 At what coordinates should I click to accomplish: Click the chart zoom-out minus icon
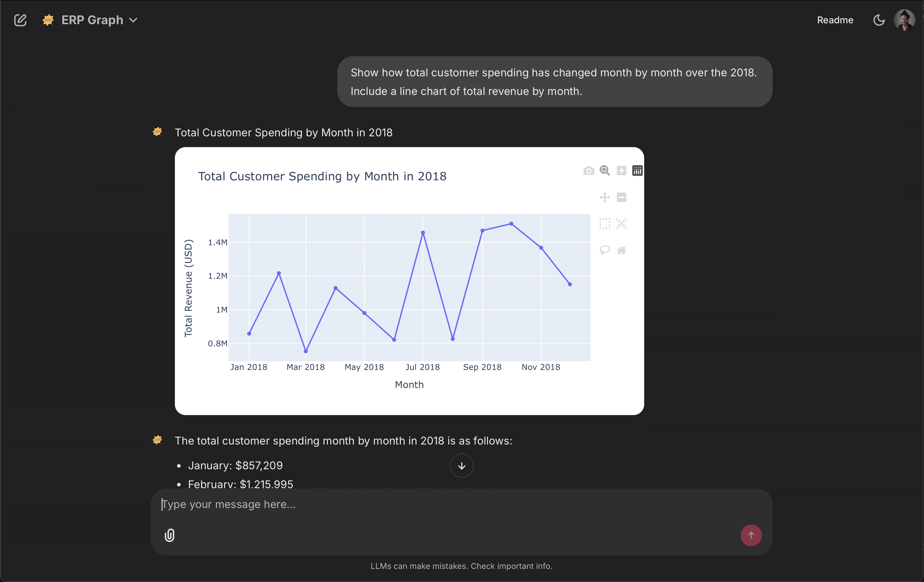tap(621, 197)
